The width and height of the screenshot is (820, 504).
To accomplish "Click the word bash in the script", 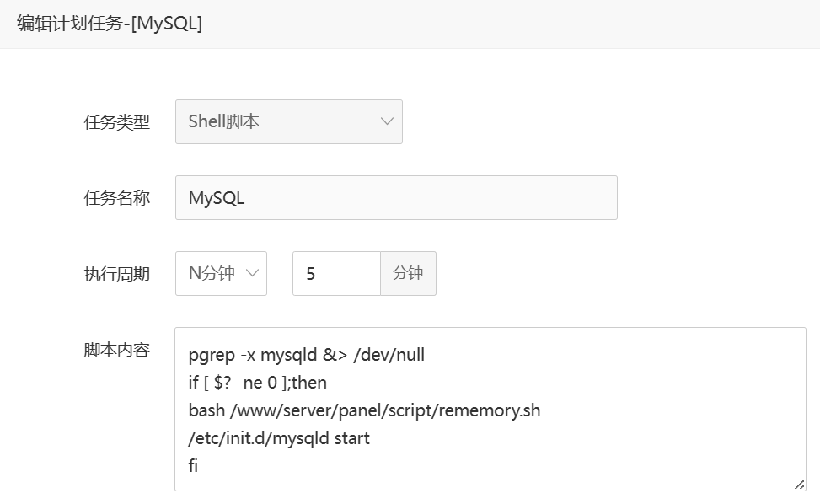I will [205, 410].
